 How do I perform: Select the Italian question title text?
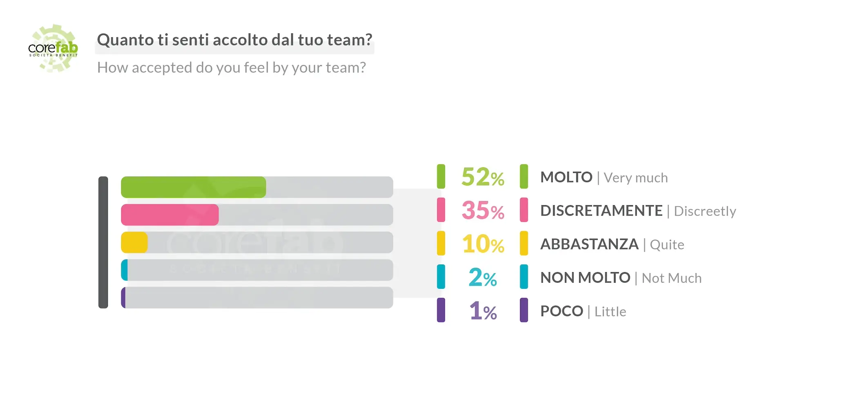point(234,40)
